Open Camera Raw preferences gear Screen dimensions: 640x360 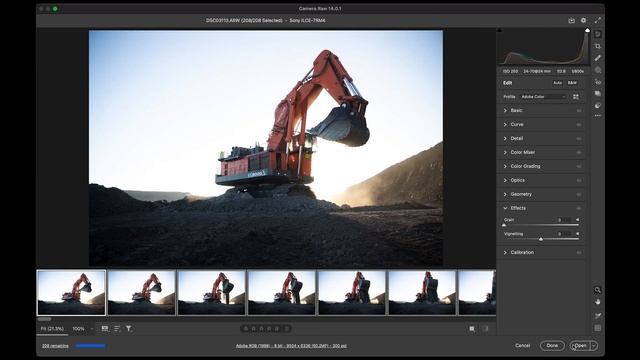click(x=583, y=20)
